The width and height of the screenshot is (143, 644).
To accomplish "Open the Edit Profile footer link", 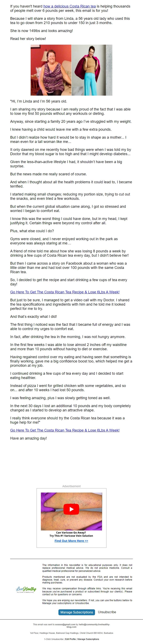I will coord(70,639).
